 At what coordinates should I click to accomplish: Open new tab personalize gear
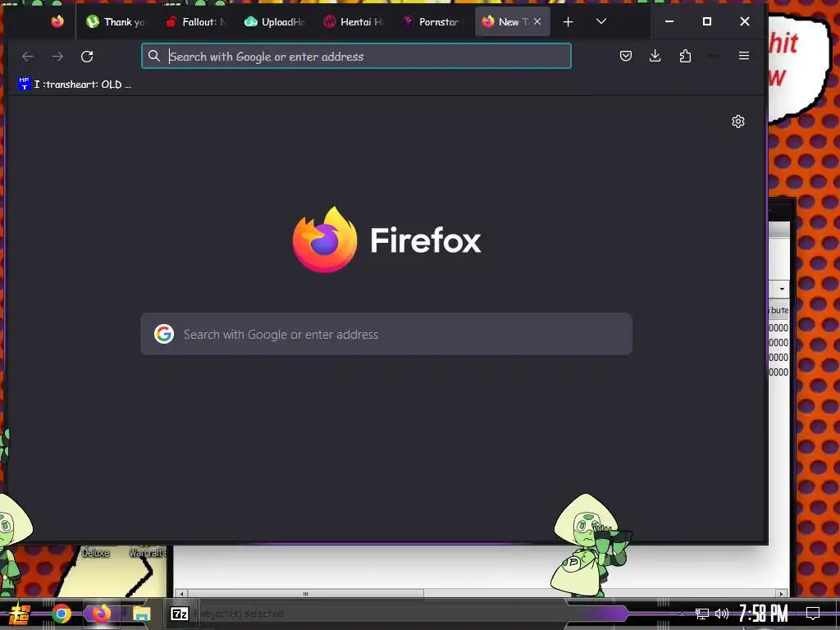[x=738, y=121]
